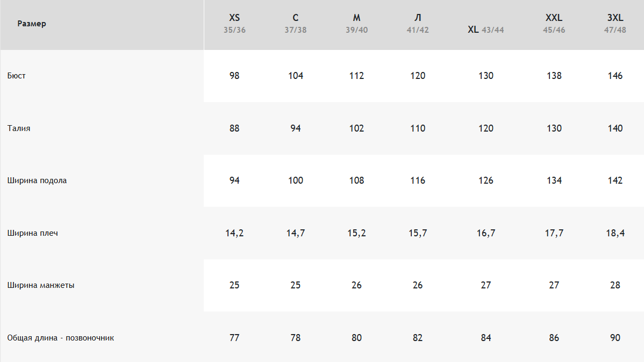Click the Общая длина - позвоночник label
644x362 pixels.
point(60,337)
